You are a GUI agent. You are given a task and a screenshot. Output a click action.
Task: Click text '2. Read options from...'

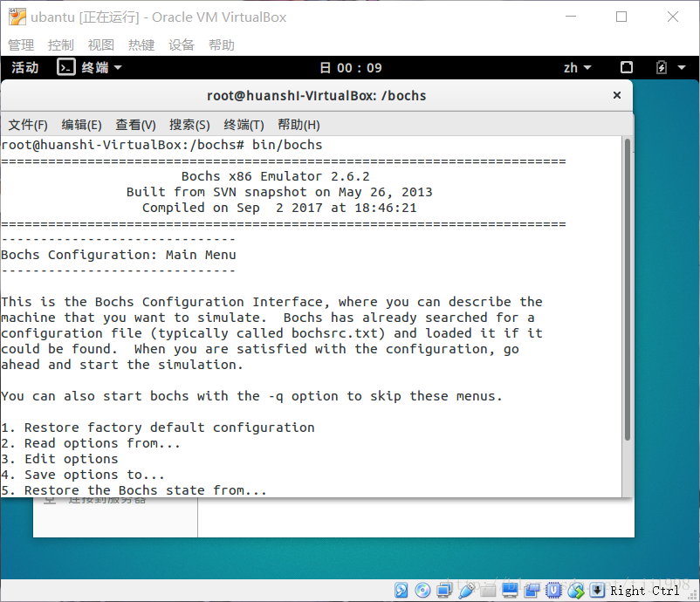coord(91,443)
